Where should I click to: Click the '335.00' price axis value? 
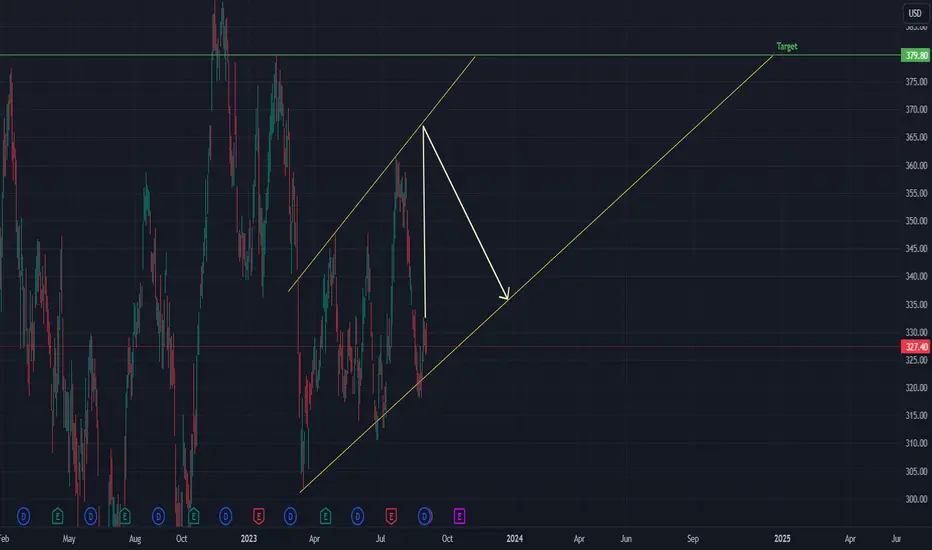point(916,304)
